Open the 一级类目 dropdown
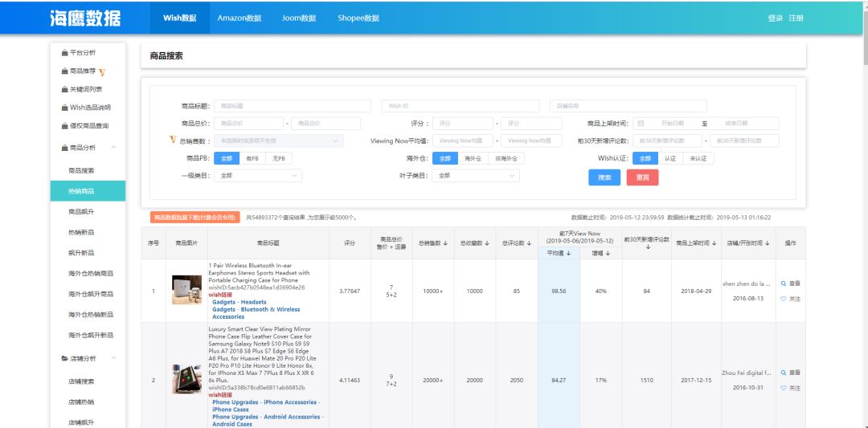This screenshot has height=428, width=868. click(x=257, y=175)
